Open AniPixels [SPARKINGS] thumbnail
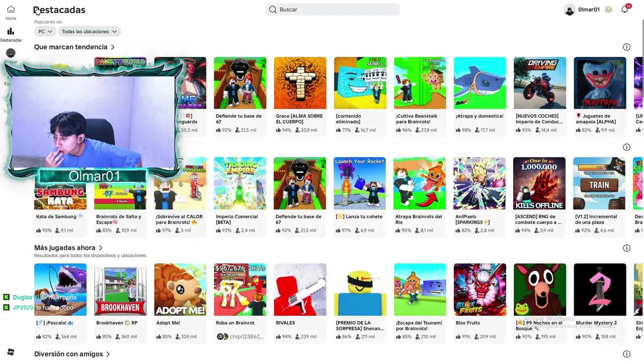This screenshot has width=644, height=362. 479,184
